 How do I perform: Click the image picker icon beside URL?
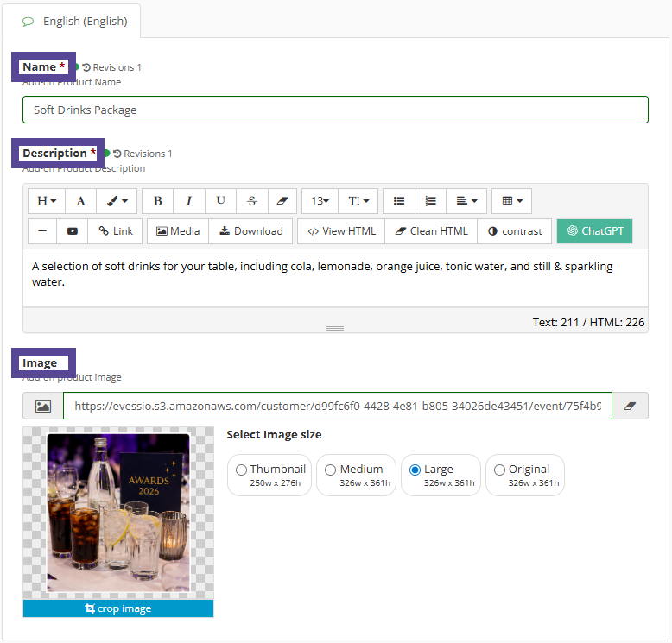click(43, 406)
